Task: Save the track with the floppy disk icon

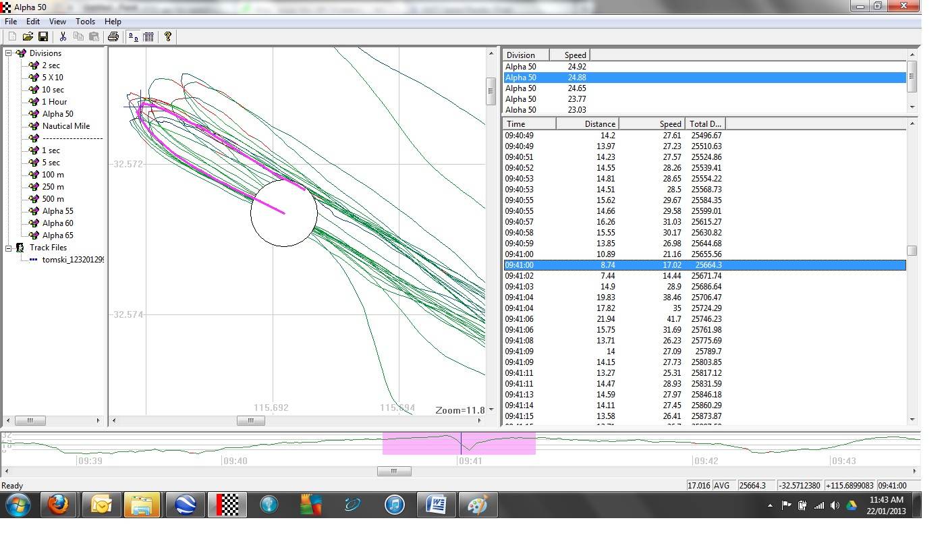Action: click(x=43, y=36)
